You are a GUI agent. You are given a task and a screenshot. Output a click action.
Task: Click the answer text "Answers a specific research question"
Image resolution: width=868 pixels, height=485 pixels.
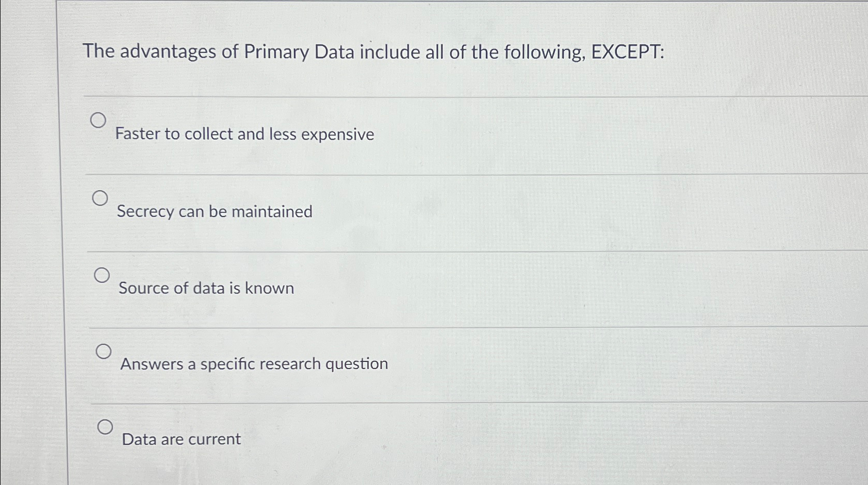coord(254,363)
